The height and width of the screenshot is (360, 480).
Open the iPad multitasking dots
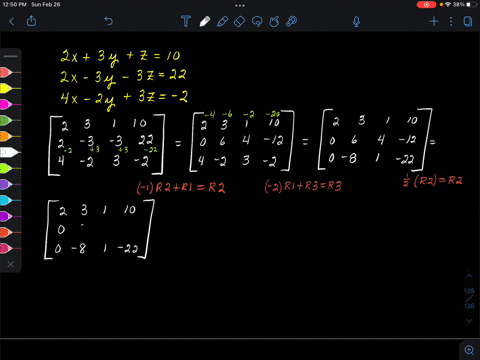click(240, 5)
